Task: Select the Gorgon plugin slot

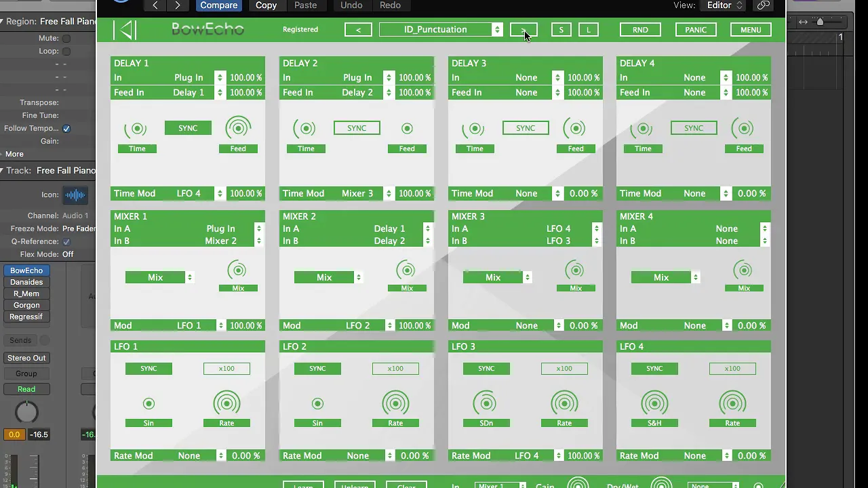Action: [x=26, y=305]
